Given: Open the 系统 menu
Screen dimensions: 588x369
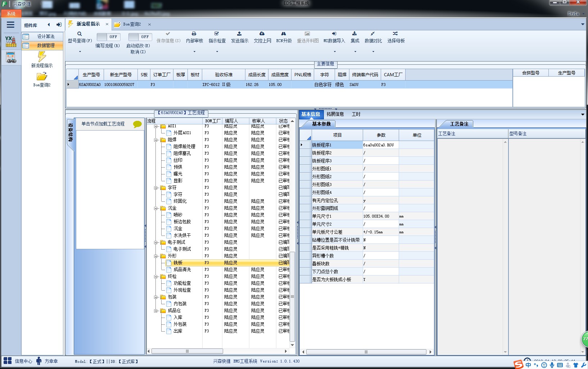Looking at the screenshot, I should tap(11, 14).
